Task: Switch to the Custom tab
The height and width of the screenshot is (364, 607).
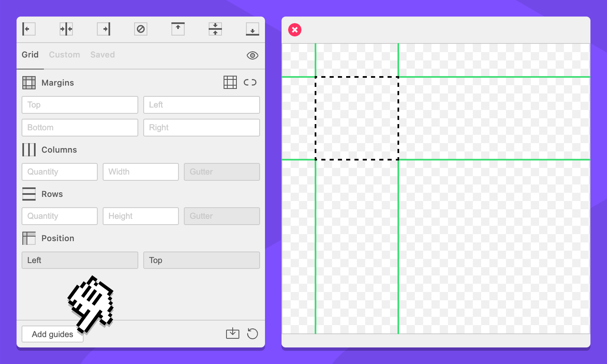Action: pos(64,55)
